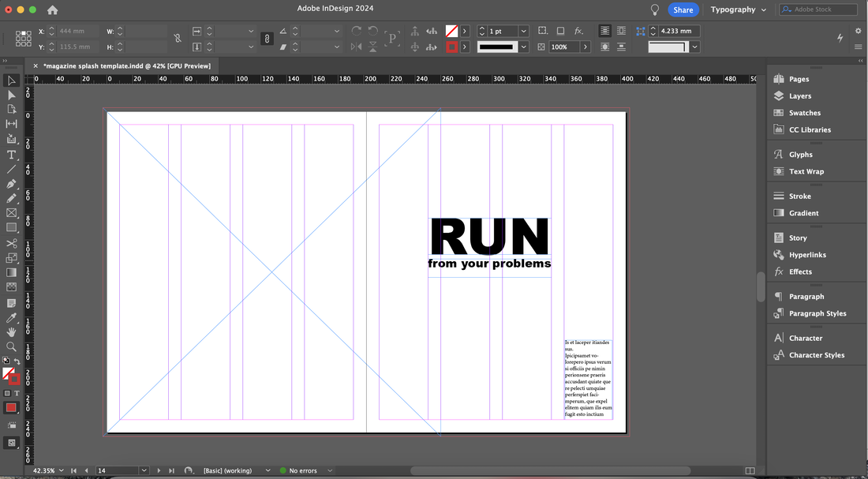Open the opacity 100% slider arrow
The height and width of the screenshot is (479, 868).
(x=586, y=47)
